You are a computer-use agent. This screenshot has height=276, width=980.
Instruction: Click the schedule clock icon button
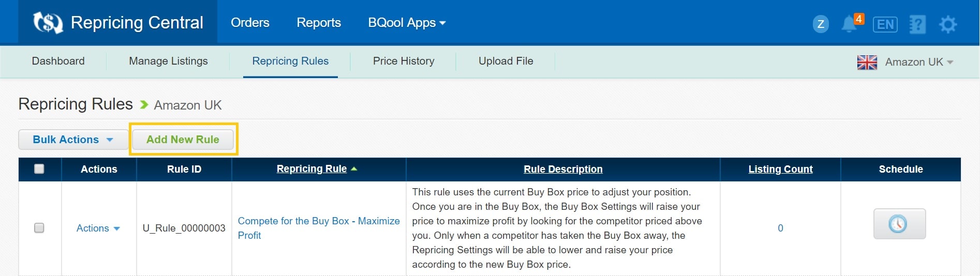point(899,224)
